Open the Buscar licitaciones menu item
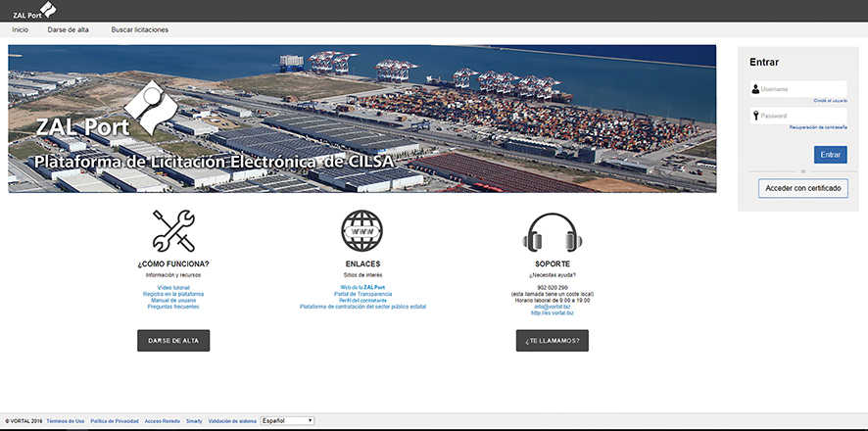 [139, 30]
